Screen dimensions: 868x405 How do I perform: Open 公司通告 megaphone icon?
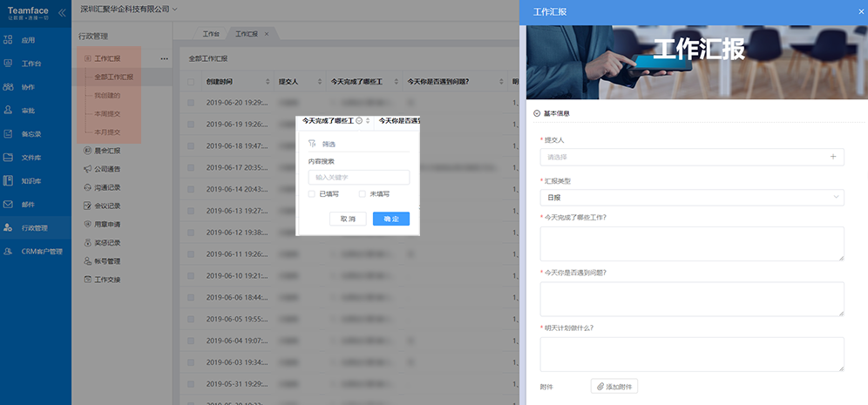pos(87,169)
